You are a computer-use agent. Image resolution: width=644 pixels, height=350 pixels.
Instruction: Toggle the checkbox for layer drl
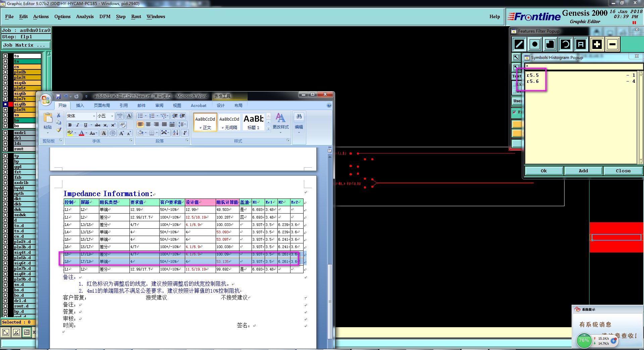click(x=5, y=138)
